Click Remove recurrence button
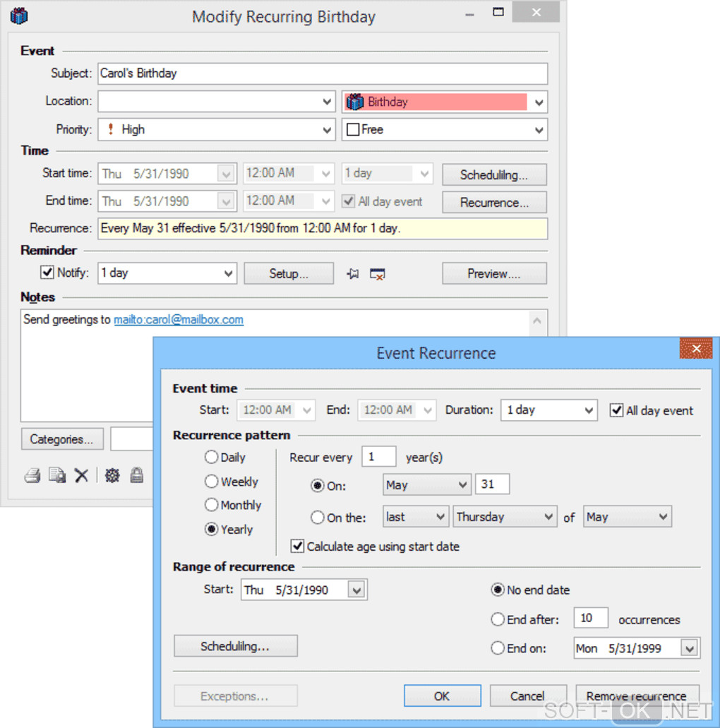Image resolution: width=720 pixels, height=728 pixels. tap(637, 696)
